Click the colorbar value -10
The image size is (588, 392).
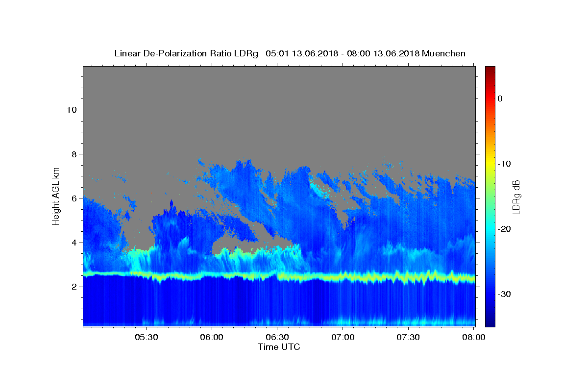coord(504,164)
